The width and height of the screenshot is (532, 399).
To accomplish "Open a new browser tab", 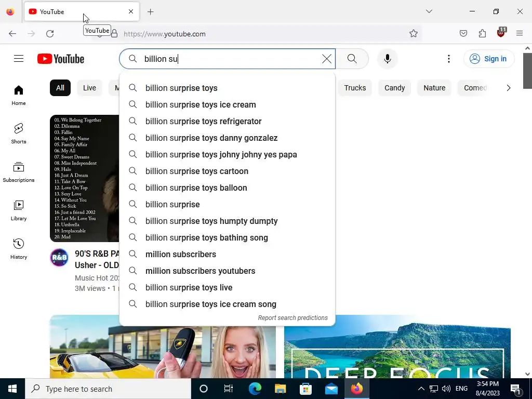I will (x=151, y=12).
